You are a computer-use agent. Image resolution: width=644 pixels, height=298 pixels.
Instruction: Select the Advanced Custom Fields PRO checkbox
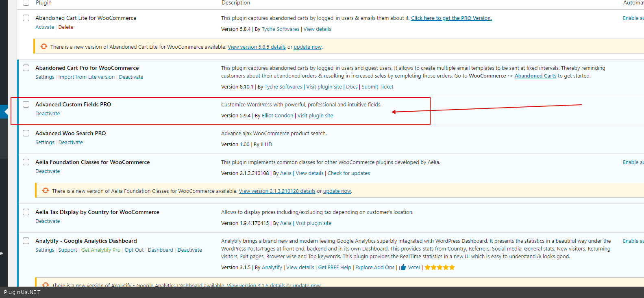26,104
